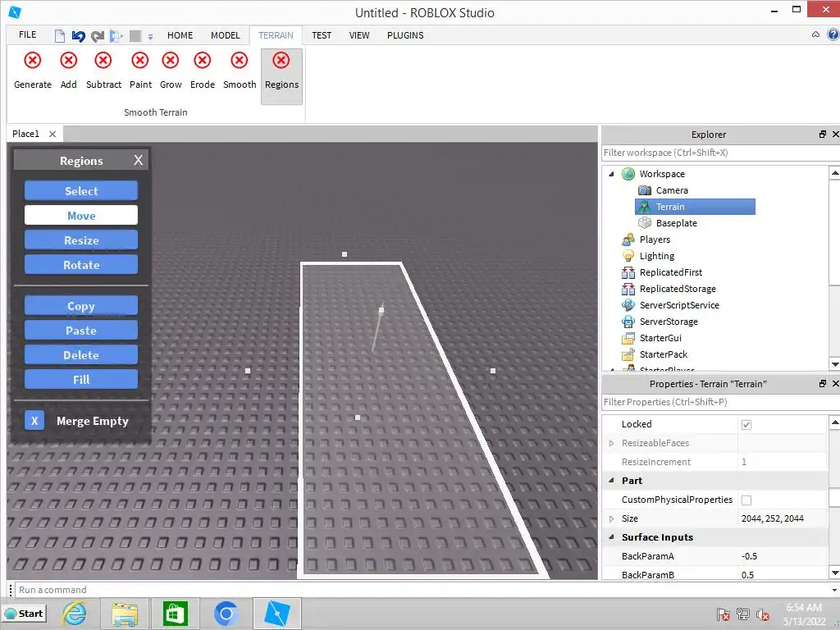Select the Erode terrain tool

click(203, 71)
